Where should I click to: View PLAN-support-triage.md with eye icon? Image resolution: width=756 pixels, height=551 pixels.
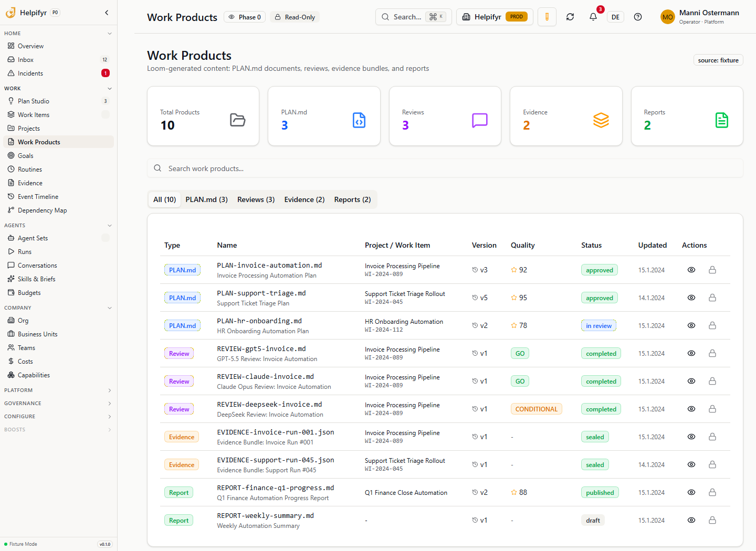pyautogui.click(x=691, y=298)
